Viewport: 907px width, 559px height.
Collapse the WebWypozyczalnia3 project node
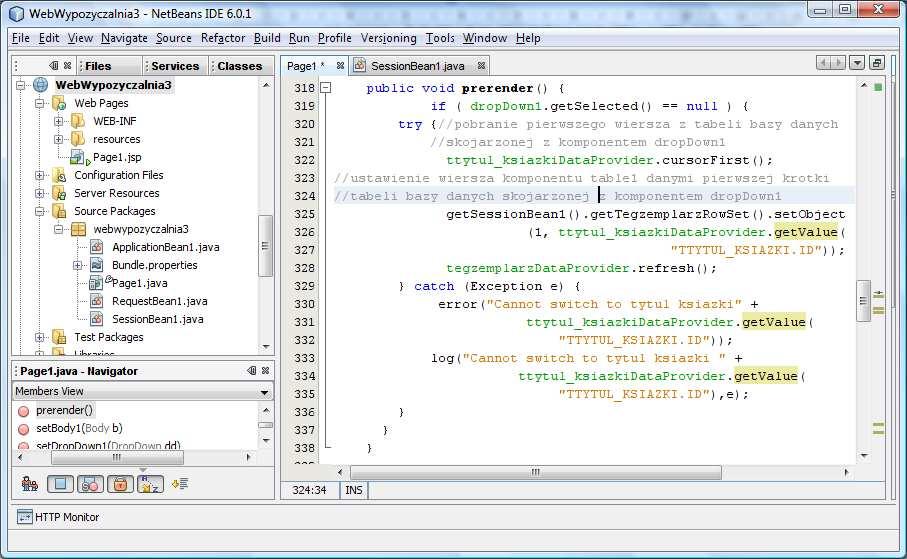point(21,85)
